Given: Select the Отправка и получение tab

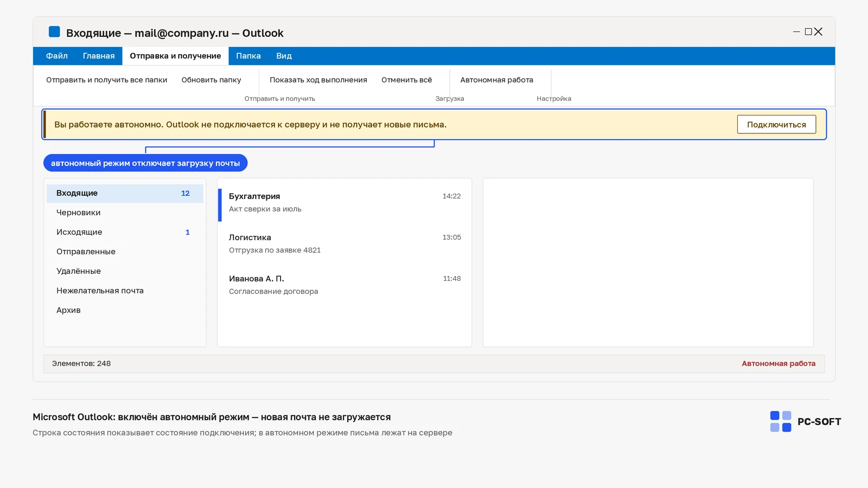Looking at the screenshot, I should click(175, 56).
